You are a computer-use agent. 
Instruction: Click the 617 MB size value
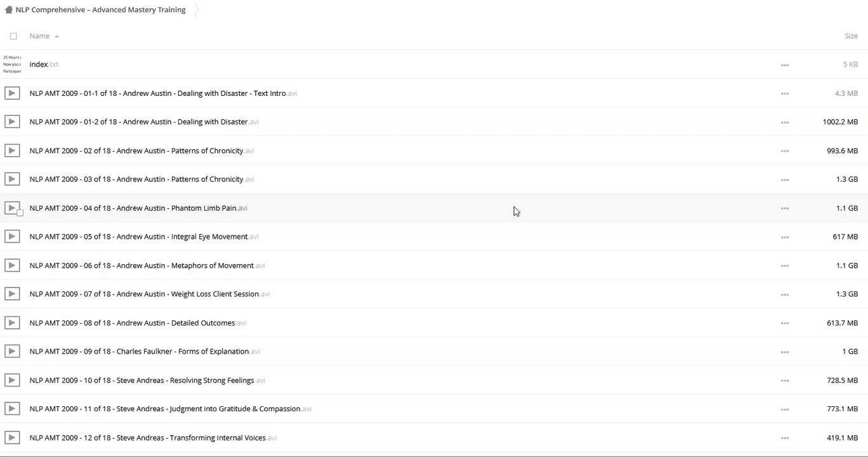(845, 237)
